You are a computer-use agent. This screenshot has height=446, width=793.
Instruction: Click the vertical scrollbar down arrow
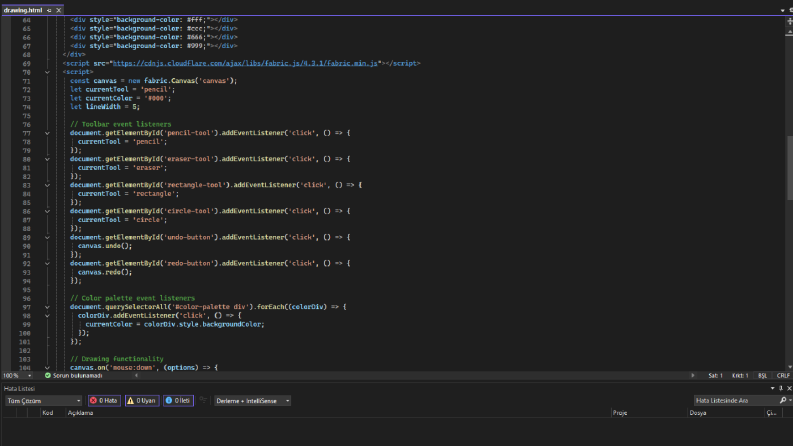[x=789, y=367]
